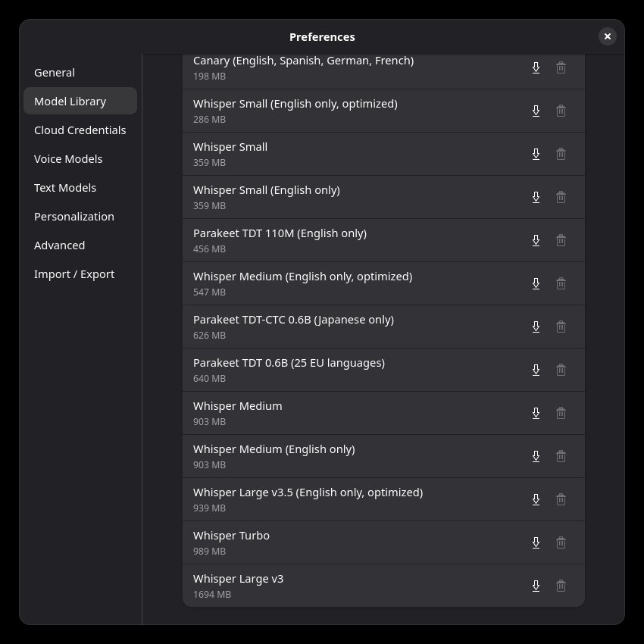The height and width of the screenshot is (644, 644).
Task: Show Import / Export options
Action: coord(74,274)
